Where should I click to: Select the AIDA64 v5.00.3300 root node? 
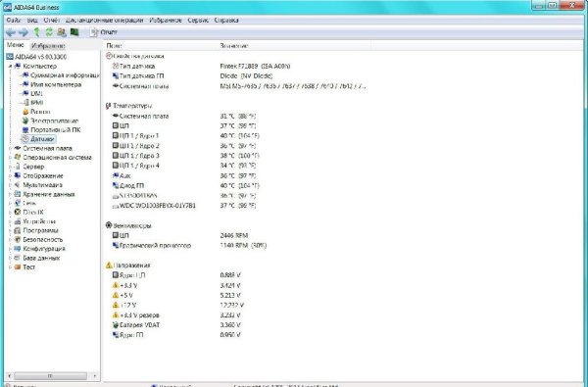coord(36,57)
